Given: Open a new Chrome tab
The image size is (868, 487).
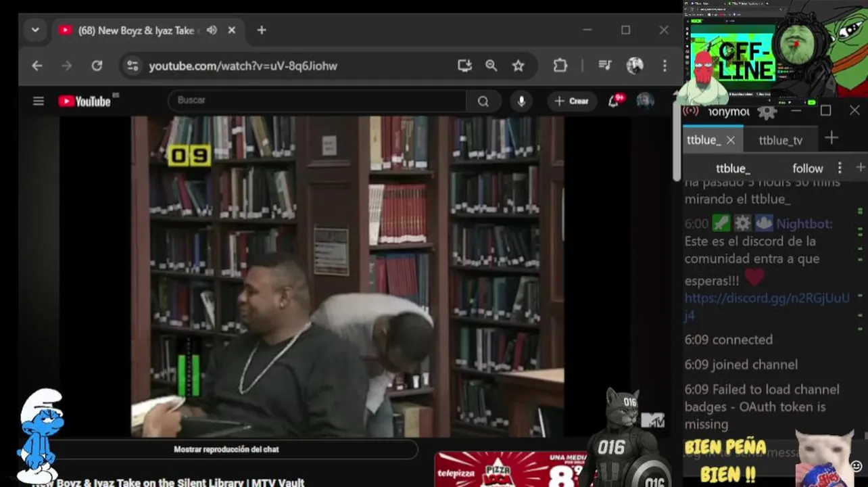Looking at the screenshot, I should [262, 30].
